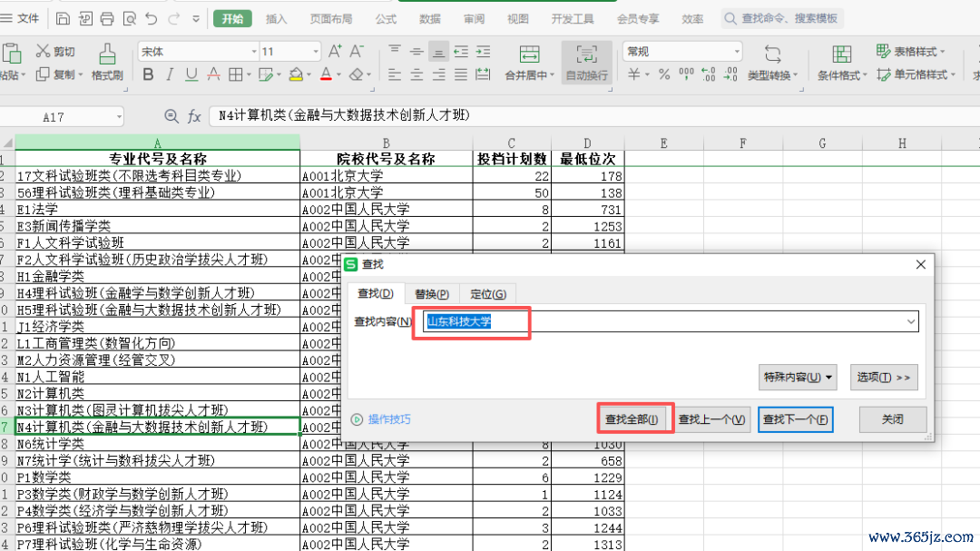The height and width of the screenshot is (551, 980).
Task: Decrease indent icon
Action: (x=461, y=51)
